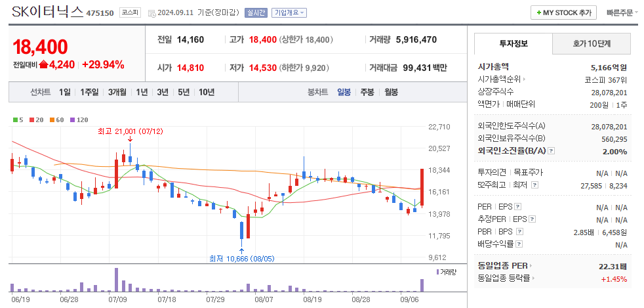The height and width of the screenshot is (308, 644).
Task: Click the stock code 475150
Action: pos(100,13)
